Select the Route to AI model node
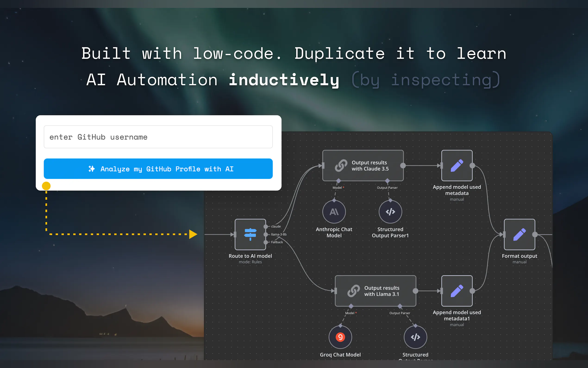 (250, 234)
